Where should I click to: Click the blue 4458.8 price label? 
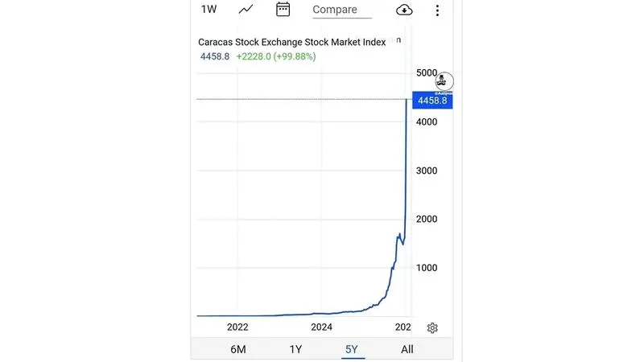[432, 101]
